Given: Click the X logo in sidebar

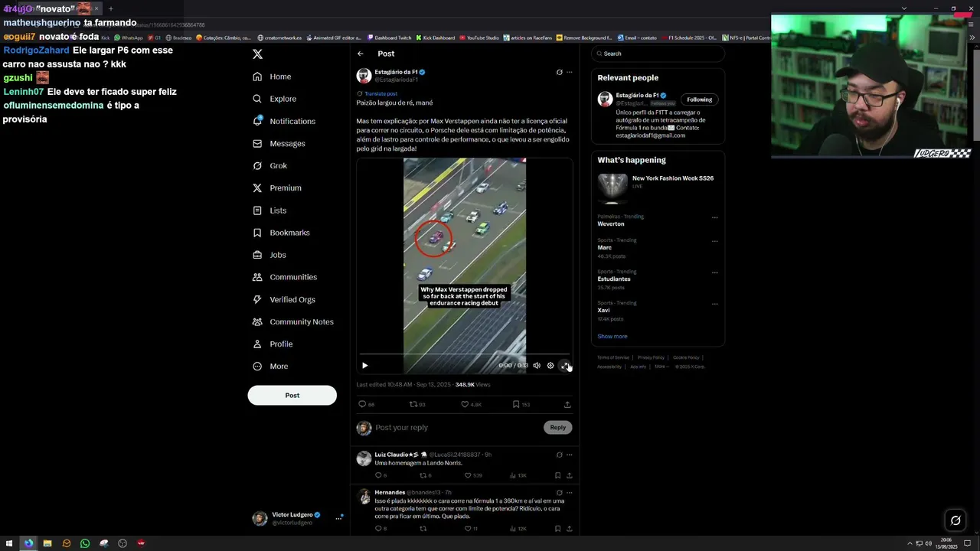Looking at the screenshot, I should coord(257,54).
